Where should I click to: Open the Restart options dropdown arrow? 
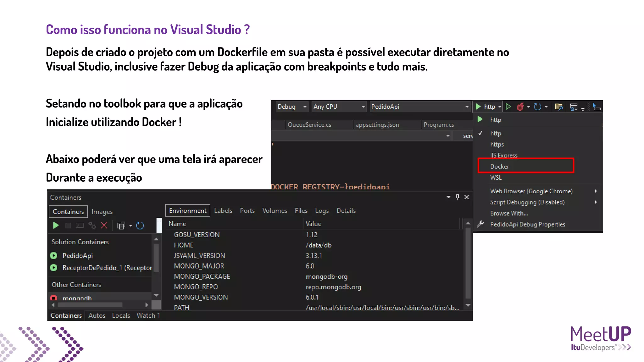click(546, 107)
